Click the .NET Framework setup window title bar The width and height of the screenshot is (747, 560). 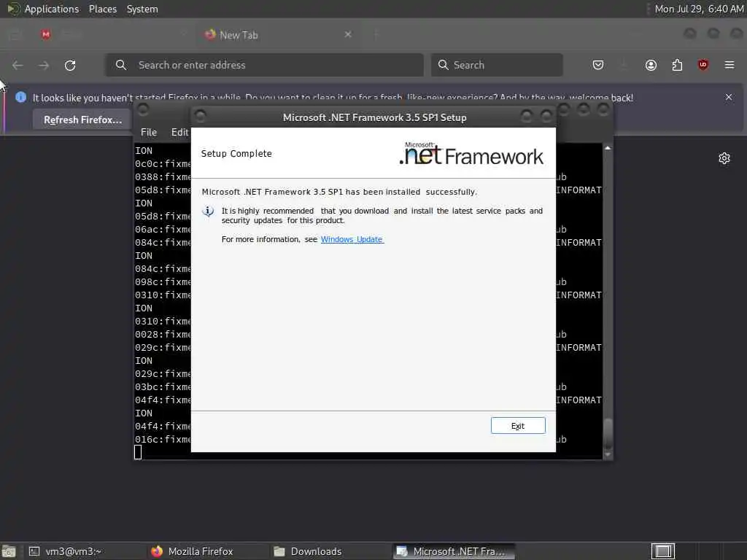[x=374, y=117]
